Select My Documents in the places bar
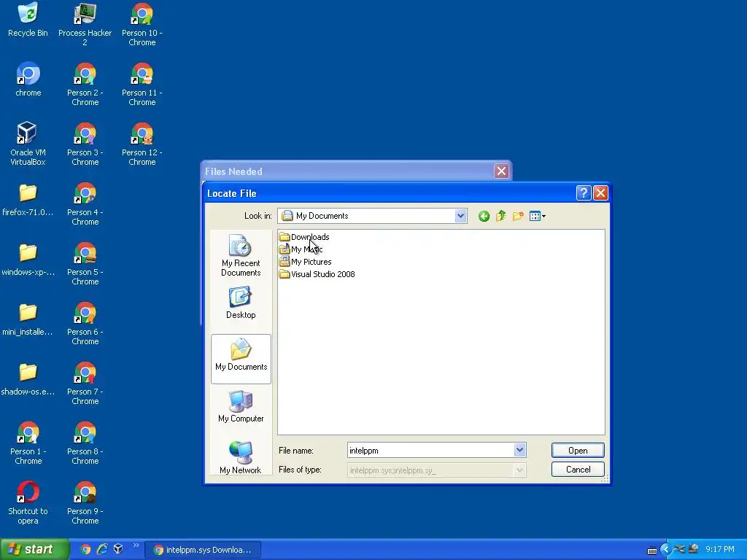Viewport: 747px width, 560px height. pyautogui.click(x=241, y=359)
